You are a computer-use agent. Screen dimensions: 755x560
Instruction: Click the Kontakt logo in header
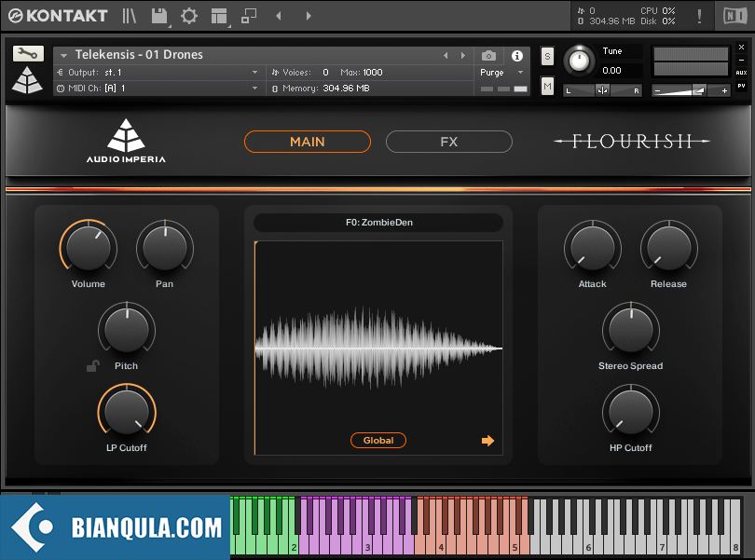[x=58, y=16]
